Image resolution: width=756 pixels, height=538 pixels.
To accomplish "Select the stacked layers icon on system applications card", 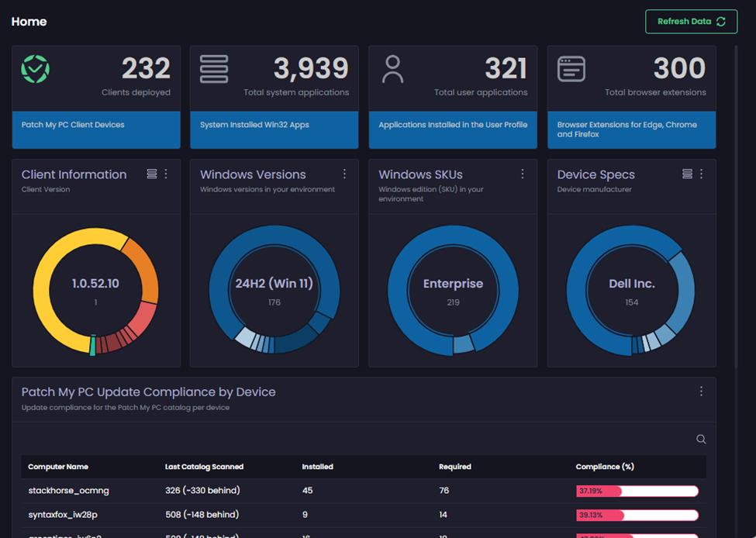I will (214, 68).
